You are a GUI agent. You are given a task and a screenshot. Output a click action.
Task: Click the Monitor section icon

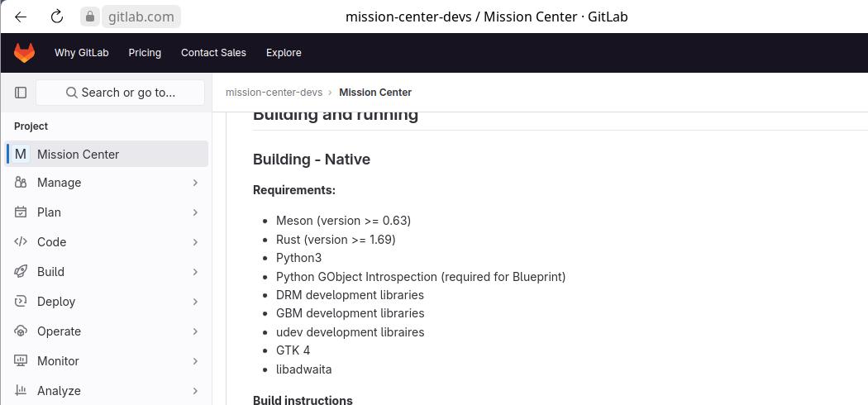point(21,361)
